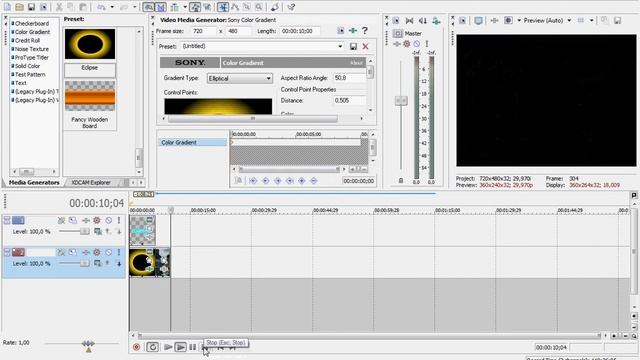Image resolution: width=640 pixels, height=360 pixels.
Task: Save the generator preset with disk icon
Action: (353, 47)
